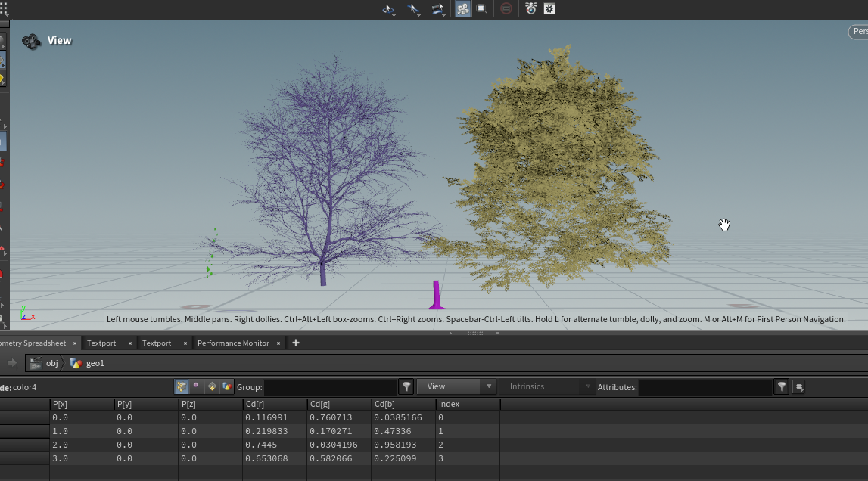Viewport: 868px width, 481px height.
Task: Toggle Vertices display in Geometry Spreadsheet
Action: [x=197, y=386]
